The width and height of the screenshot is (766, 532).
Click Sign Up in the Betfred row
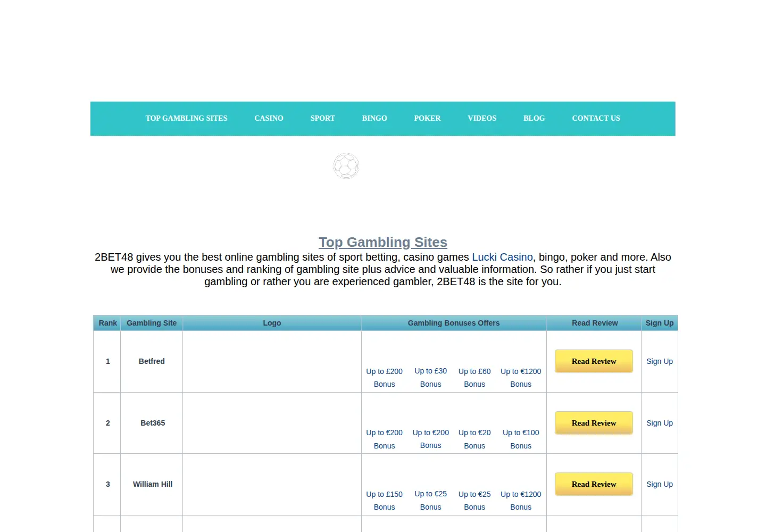point(660,361)
